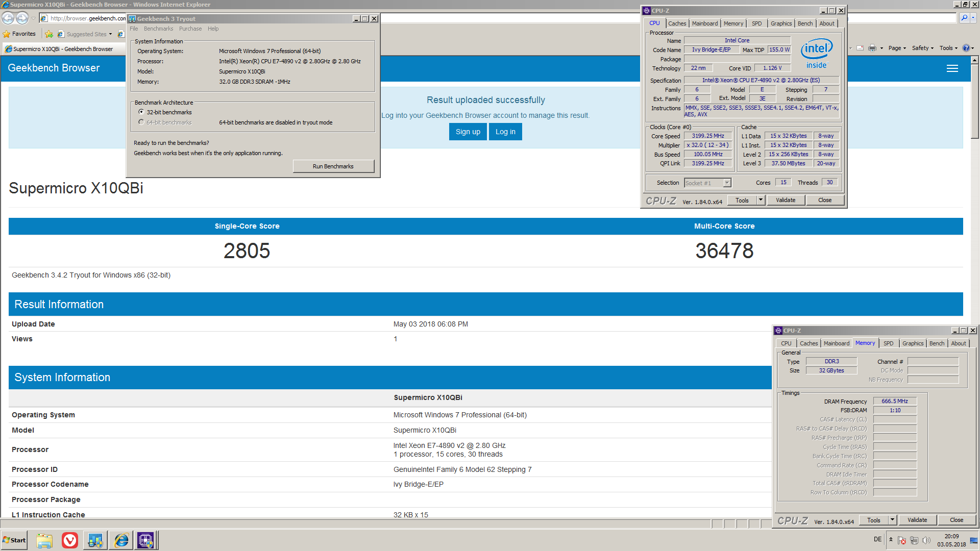
Task: Switch to Internet Explorer on taskbar
Action: pyautogui.click(x=121, y=540)
